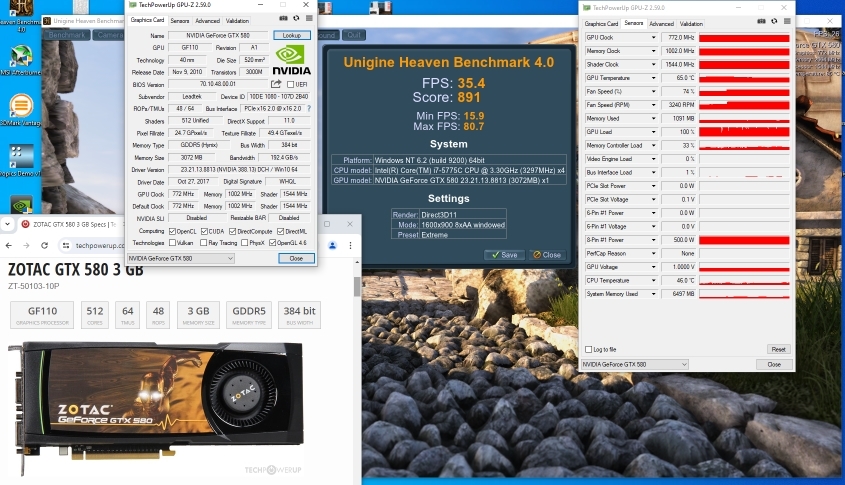Enable the Log to file checkbox
Viewport: 845px width, 485px height.
588,349
